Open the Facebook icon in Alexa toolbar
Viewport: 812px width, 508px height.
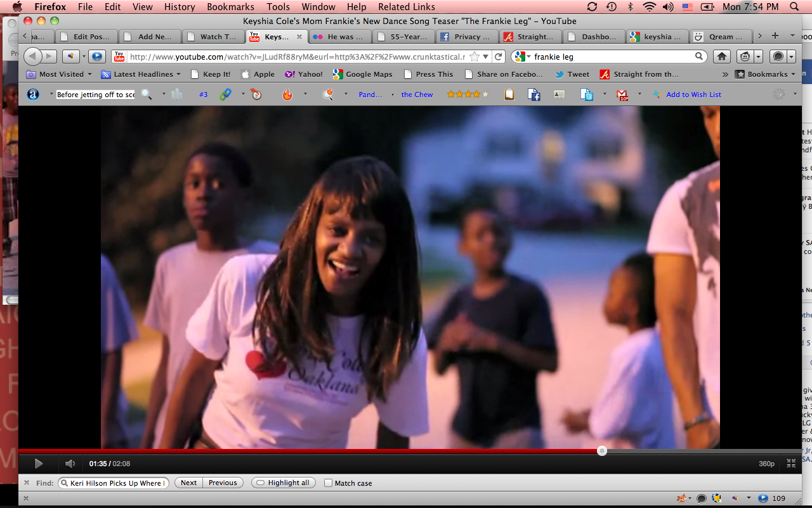(x=534, y=95)
